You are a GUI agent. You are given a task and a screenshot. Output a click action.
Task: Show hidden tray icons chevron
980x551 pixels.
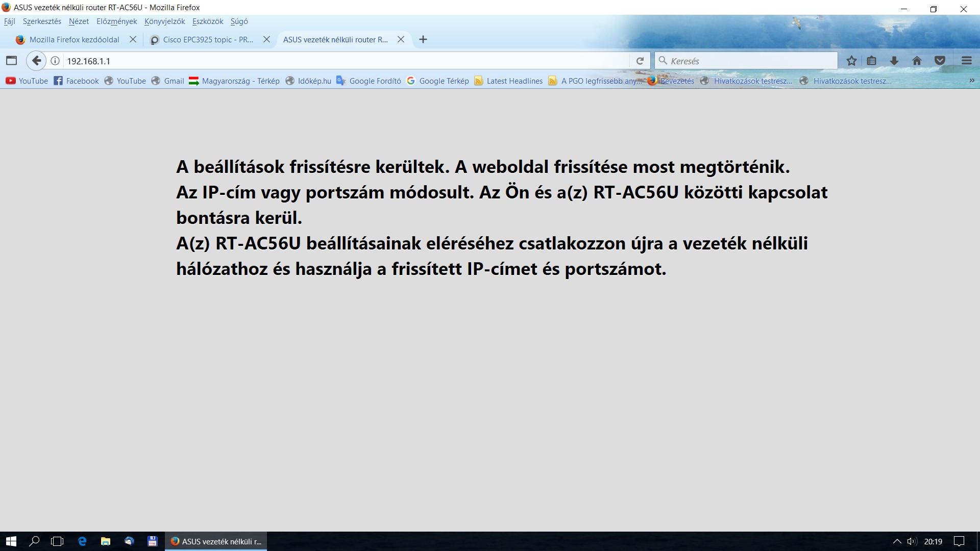(x=897, y=541)
